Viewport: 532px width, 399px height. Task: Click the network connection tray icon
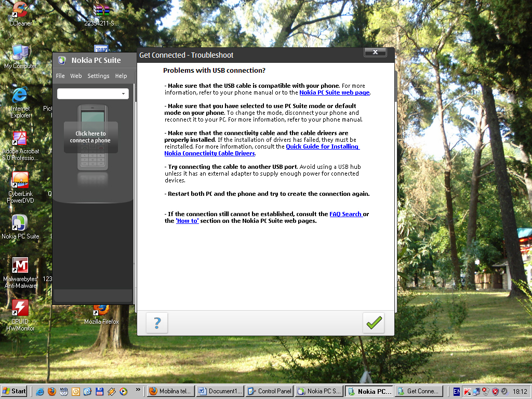(x=476, y=392)
